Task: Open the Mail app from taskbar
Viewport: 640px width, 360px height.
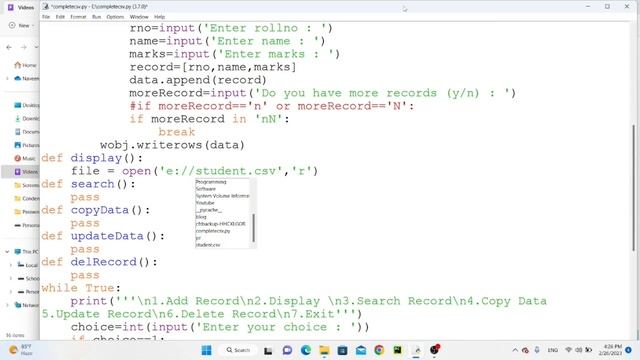Action: point(361,350)
